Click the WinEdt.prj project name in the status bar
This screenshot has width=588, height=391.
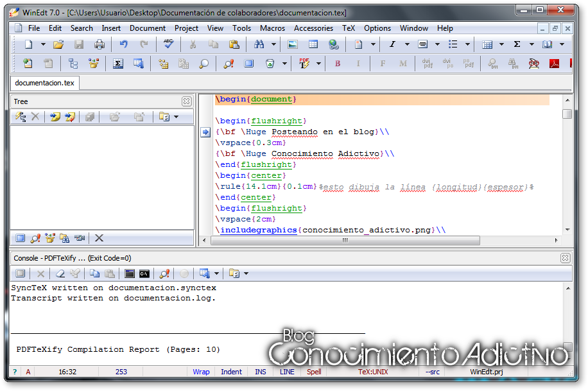487,372
